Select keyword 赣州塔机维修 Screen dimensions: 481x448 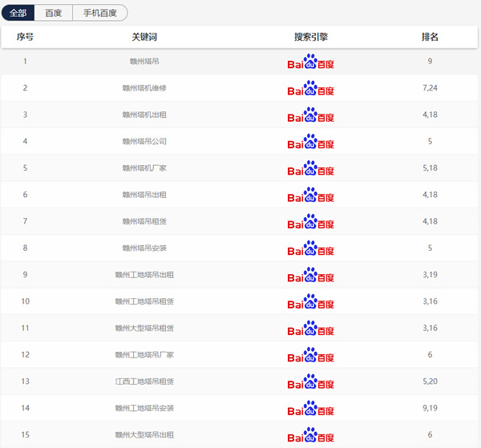(x=144, y=88)
